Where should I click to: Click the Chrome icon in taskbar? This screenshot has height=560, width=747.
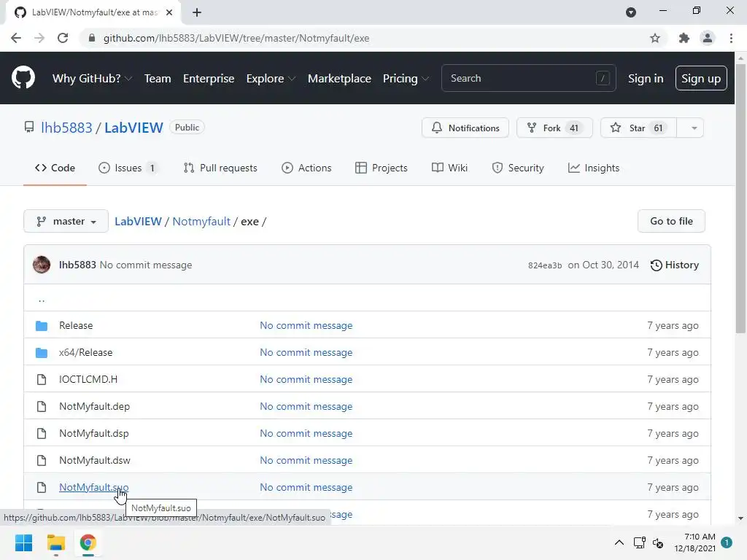click(88, 542)
